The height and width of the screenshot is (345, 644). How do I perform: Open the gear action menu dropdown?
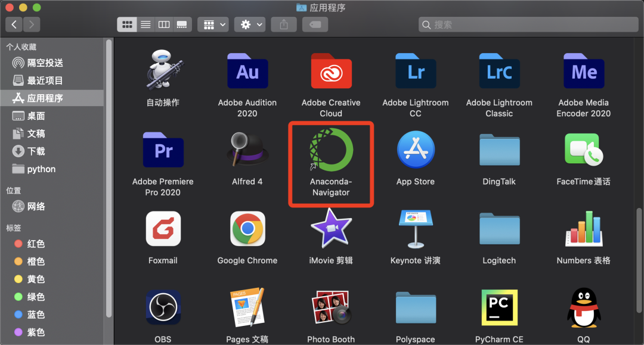click(250, 24)
